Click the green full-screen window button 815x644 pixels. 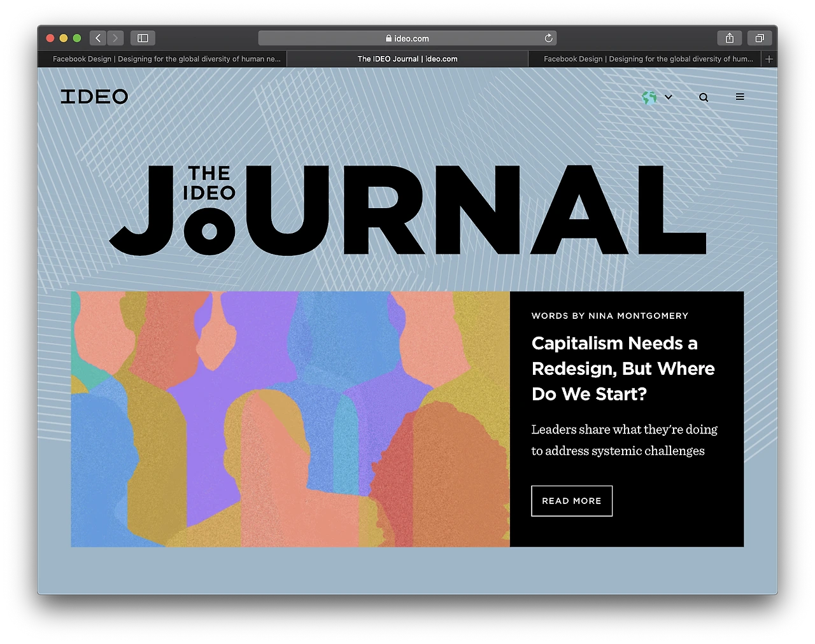tap(77, 38)
